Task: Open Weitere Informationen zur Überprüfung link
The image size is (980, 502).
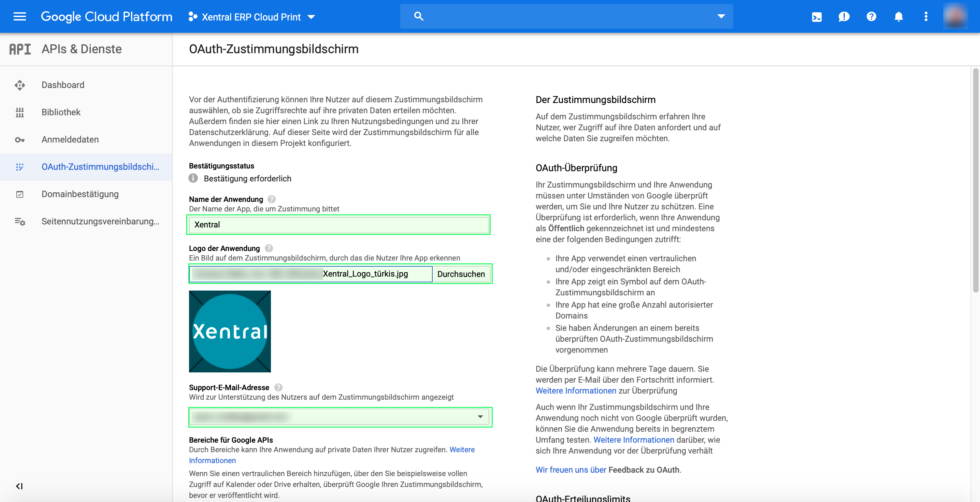Action: (x=576, y=390)
